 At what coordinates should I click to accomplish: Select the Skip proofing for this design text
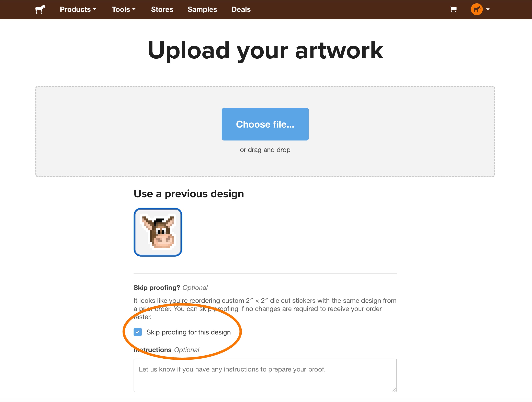coord(189,332)
